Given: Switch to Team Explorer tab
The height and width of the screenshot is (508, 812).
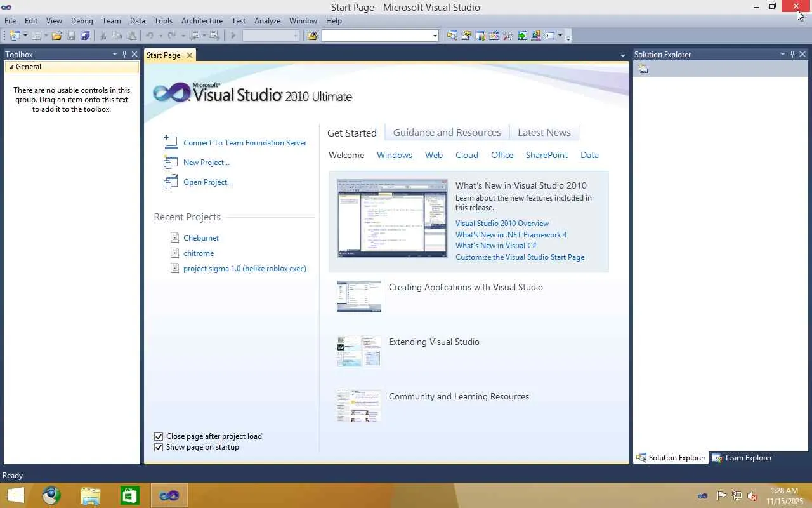Looking at the screenshot, I should pos(742,458).
